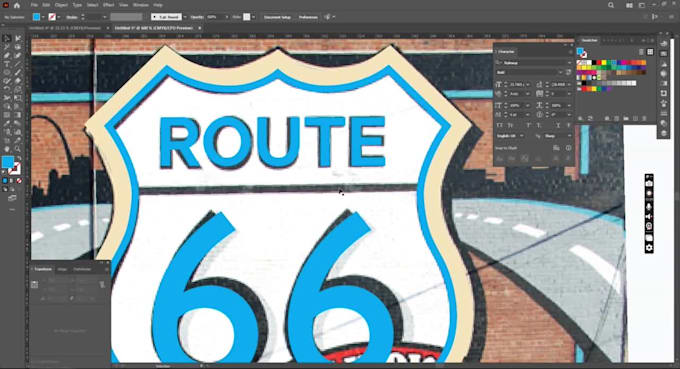The image size is (680, 369).
Task: Open the Effect menu
Action: coord(108,5)
